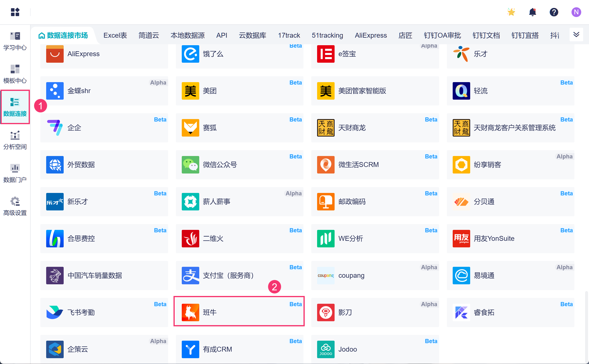Open the 邮政编码 connector card
Image resolution: width=589 pixels, height=364 pixels.
click(375, 201)
